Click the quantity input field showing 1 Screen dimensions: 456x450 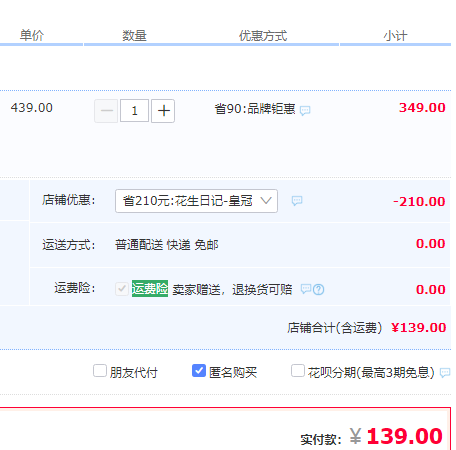134,111
